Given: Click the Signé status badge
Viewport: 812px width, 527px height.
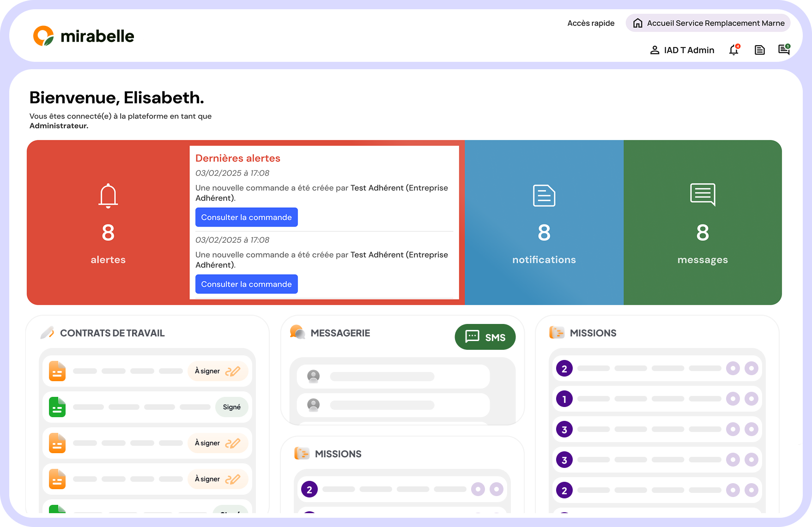Looking at the screenshot, I should 231,407.
